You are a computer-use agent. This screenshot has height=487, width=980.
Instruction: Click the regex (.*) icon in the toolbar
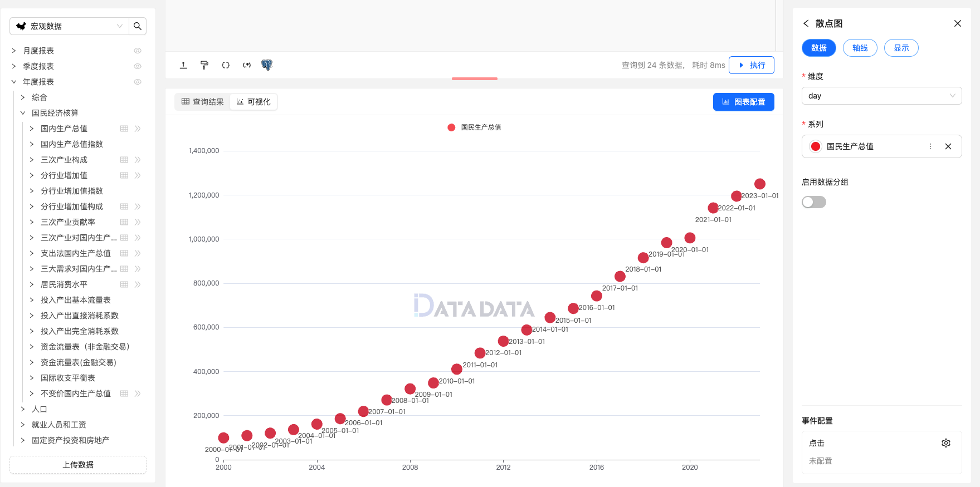point(247,65)
